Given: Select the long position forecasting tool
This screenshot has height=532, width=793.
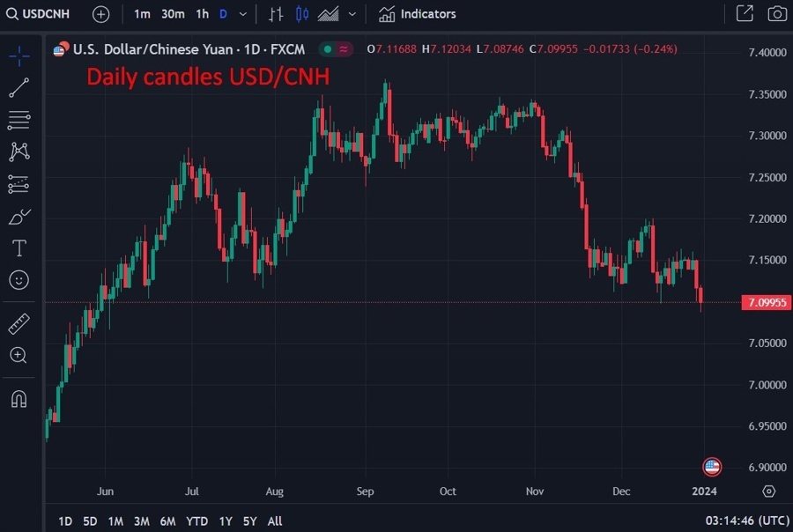Looking at the screenshot, I should (19, 184).
